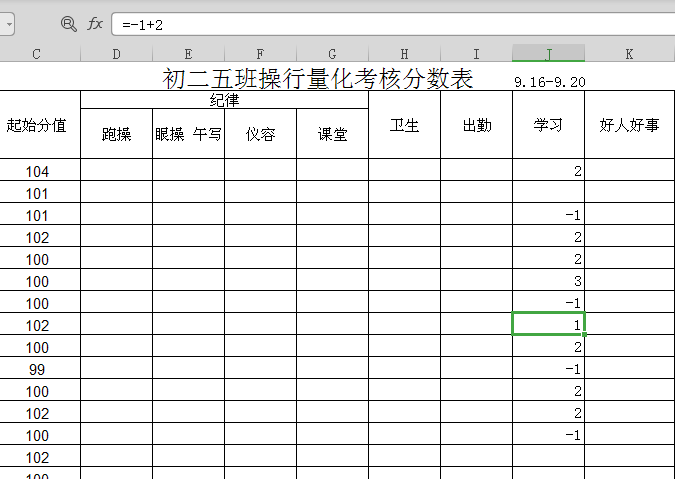The width and height of the screenshot is (675, 479).
Task: Select the 好人好事 header cell
Action: pos(629,125)
